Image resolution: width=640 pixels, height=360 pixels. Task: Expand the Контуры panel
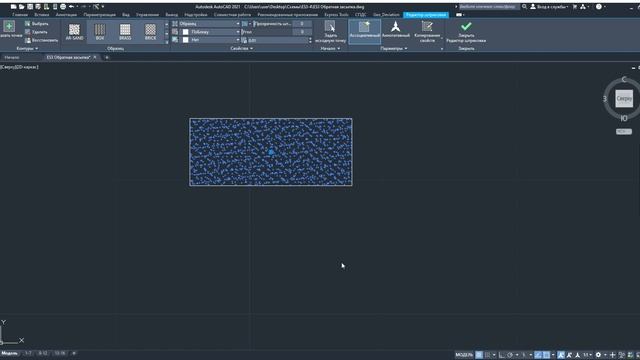tap(27, 49)
